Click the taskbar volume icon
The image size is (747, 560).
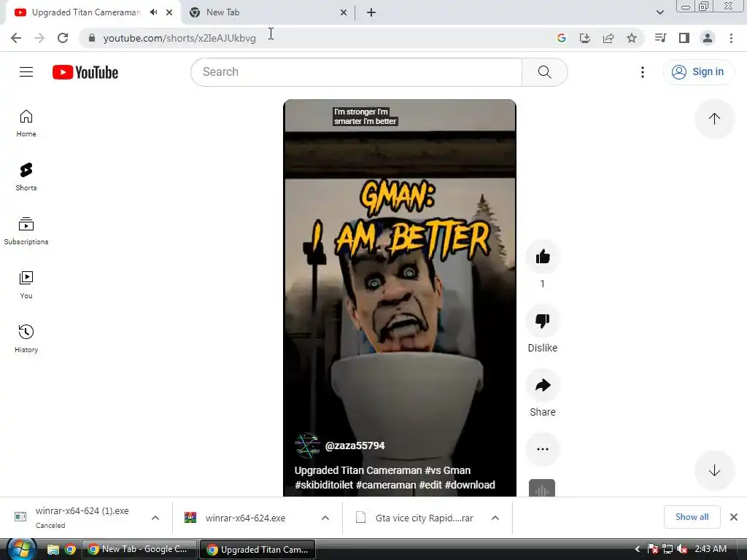(682, 549)
